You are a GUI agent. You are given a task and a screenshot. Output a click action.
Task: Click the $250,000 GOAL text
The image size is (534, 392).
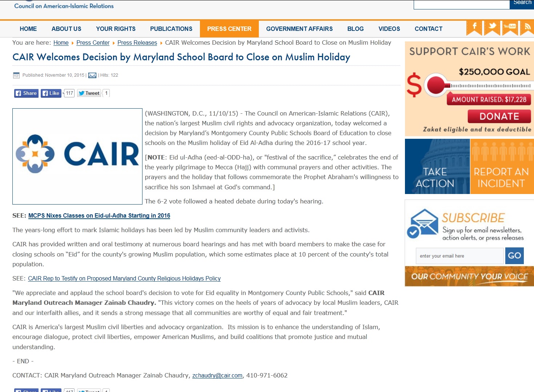[x=494, y=72]
